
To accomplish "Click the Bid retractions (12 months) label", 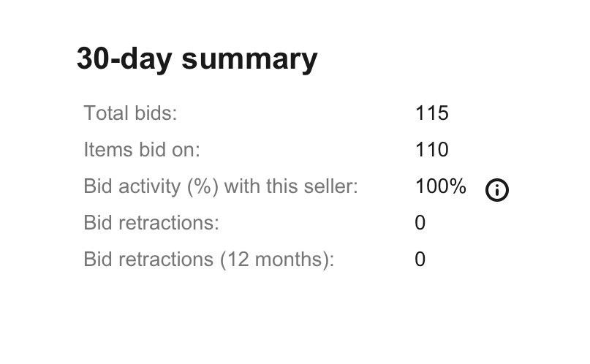I will click(209, 259).
